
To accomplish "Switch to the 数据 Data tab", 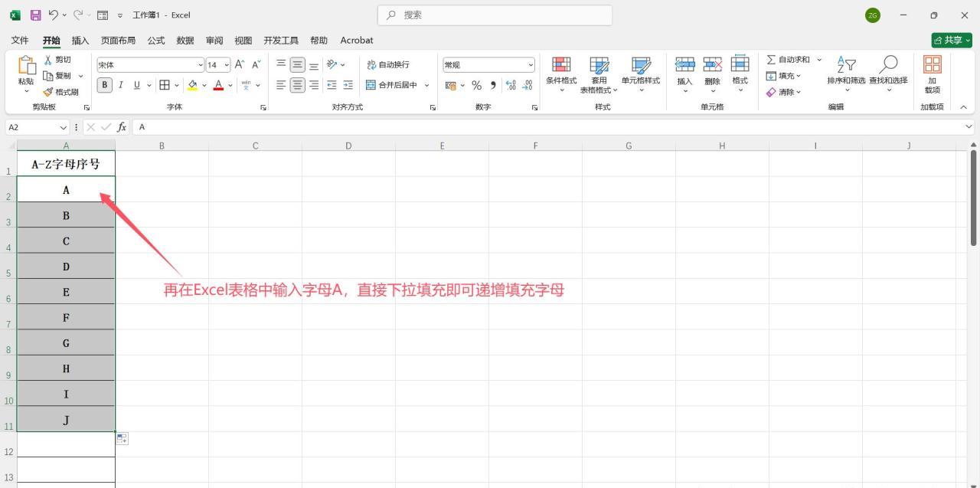I will coord(185,40).
